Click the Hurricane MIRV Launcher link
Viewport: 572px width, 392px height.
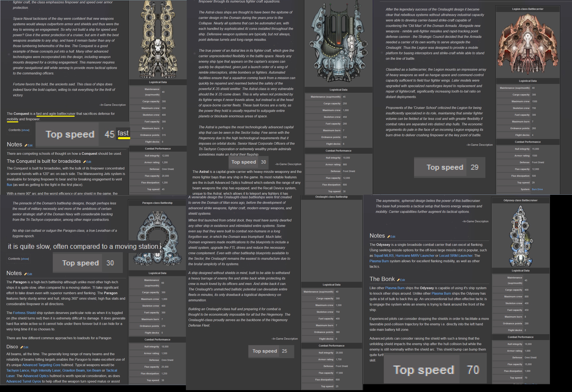[415, 256]
